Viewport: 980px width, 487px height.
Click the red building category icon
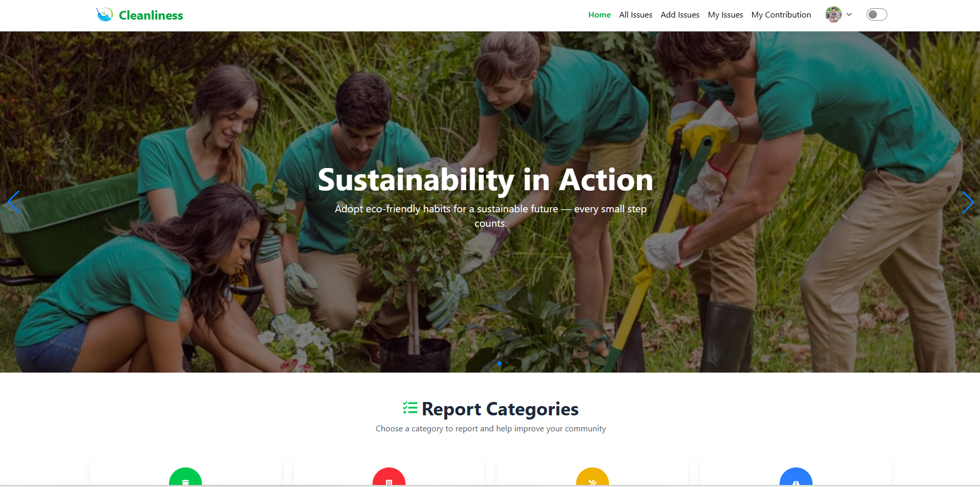[x=389, y=478]
